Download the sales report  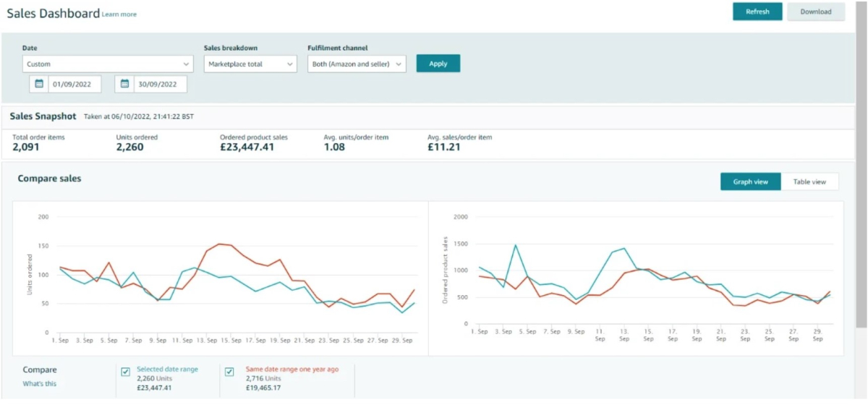click(x=816, y=12)
